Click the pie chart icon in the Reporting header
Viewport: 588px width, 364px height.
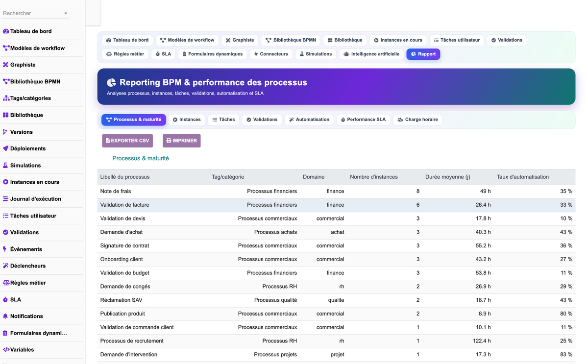(112, 82)
